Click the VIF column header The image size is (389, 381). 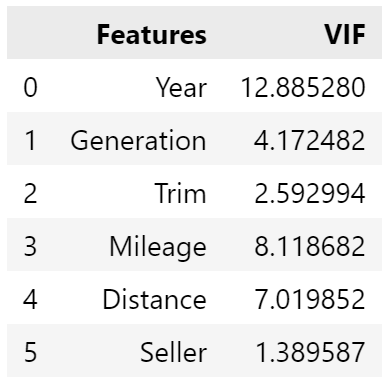(346, 35)
